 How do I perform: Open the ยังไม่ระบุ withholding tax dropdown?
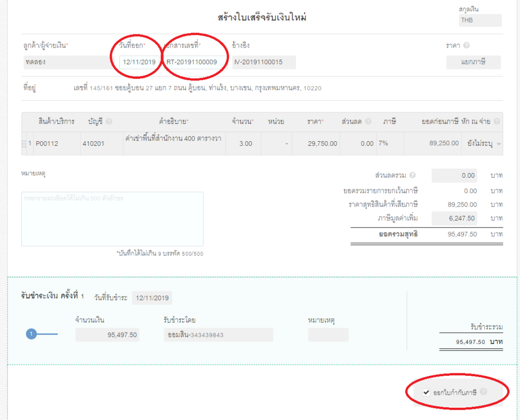(x=483, y=143)
